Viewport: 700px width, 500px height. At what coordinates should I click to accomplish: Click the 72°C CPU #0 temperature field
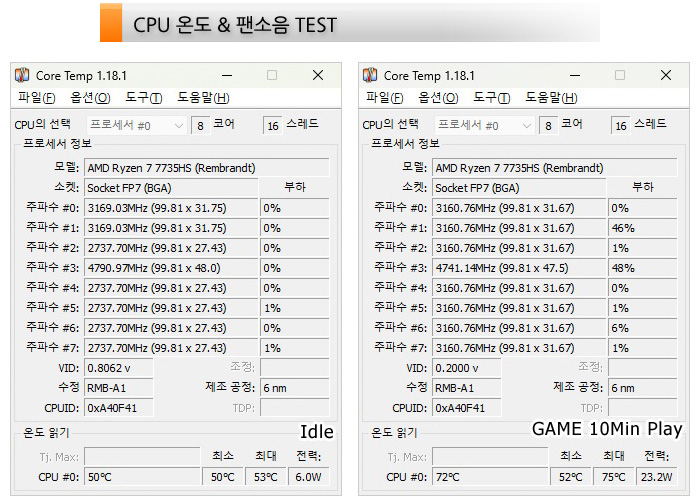pyautogui.click(x=489, y=477)
